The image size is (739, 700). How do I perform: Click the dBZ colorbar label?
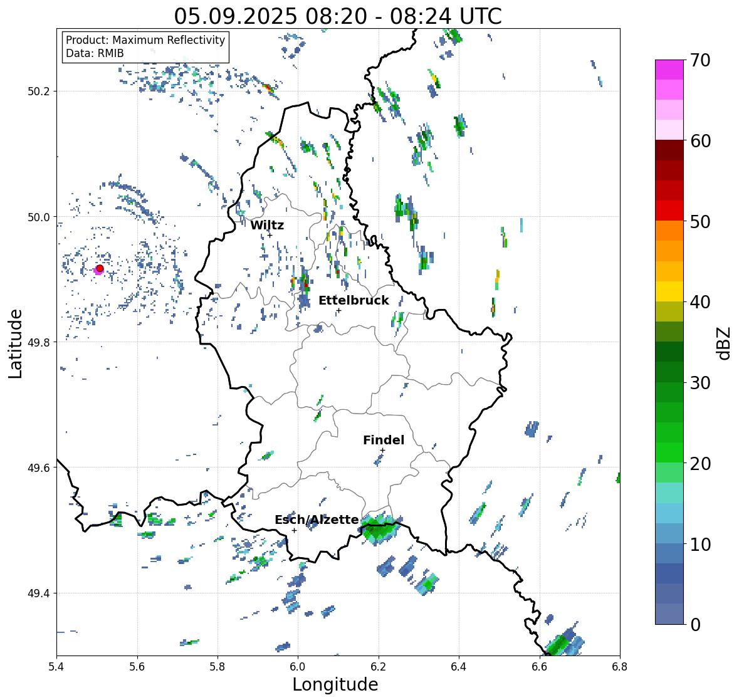click(725, 343)
